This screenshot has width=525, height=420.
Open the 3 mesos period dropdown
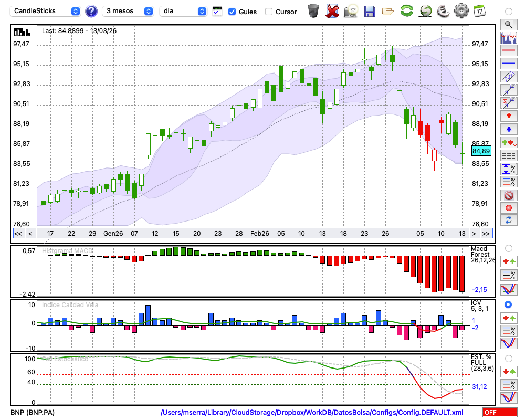click(128, 11)
